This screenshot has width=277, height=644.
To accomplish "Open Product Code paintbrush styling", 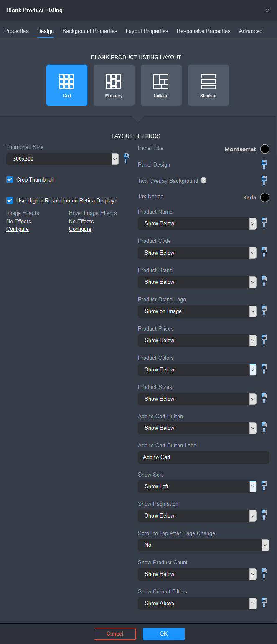I will pyautogui.click(x=264, y=252).
